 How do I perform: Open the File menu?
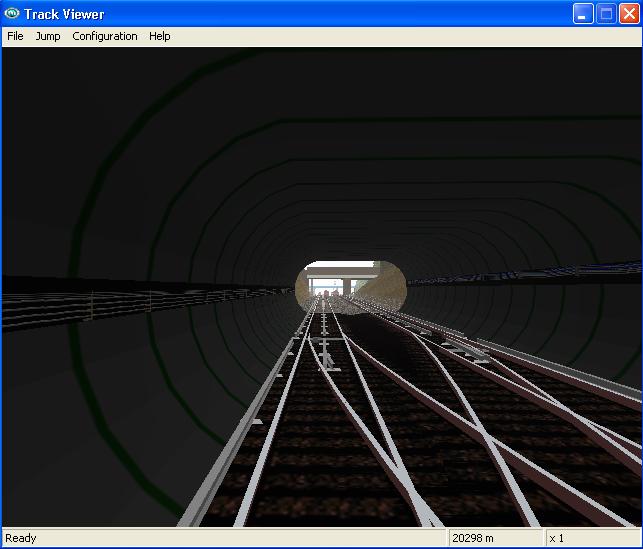point(15,36)
